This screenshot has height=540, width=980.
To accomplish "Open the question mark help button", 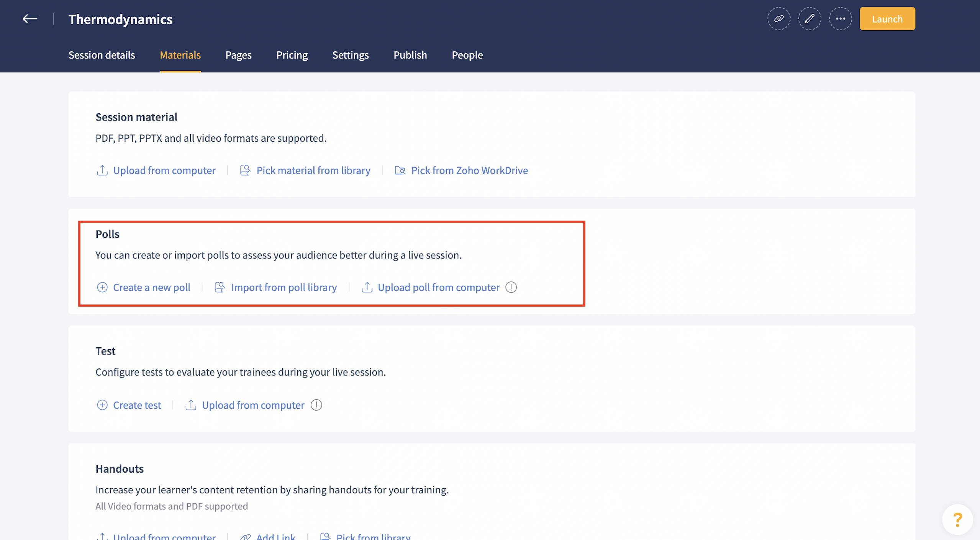I will pyautogui.click(x=957, y=519).
